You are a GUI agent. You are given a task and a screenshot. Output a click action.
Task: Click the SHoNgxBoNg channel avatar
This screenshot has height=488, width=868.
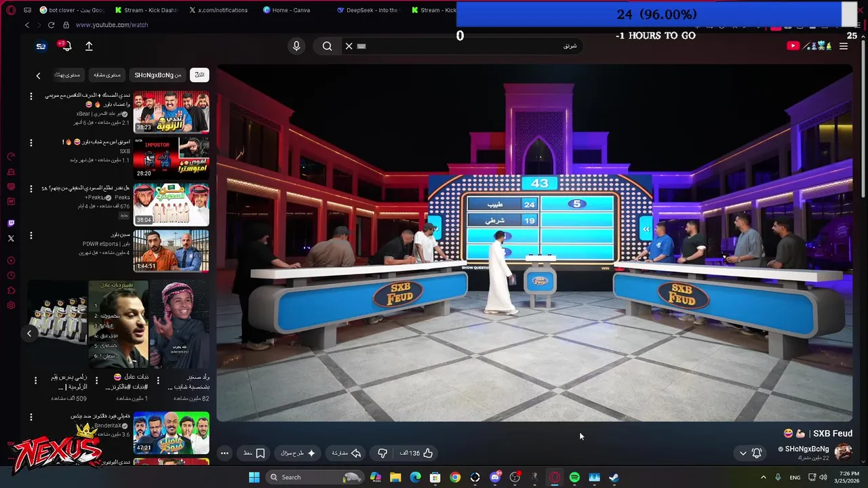pos(843,452)
